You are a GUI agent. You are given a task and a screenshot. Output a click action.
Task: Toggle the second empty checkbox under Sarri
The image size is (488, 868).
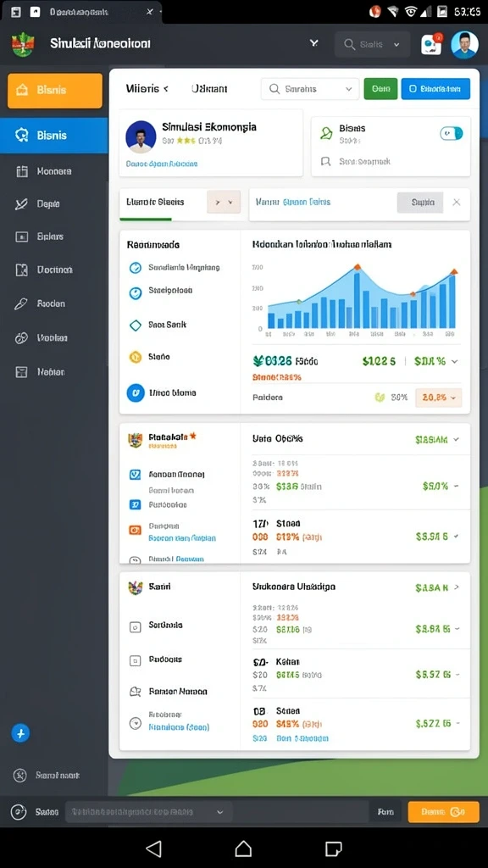135,660
